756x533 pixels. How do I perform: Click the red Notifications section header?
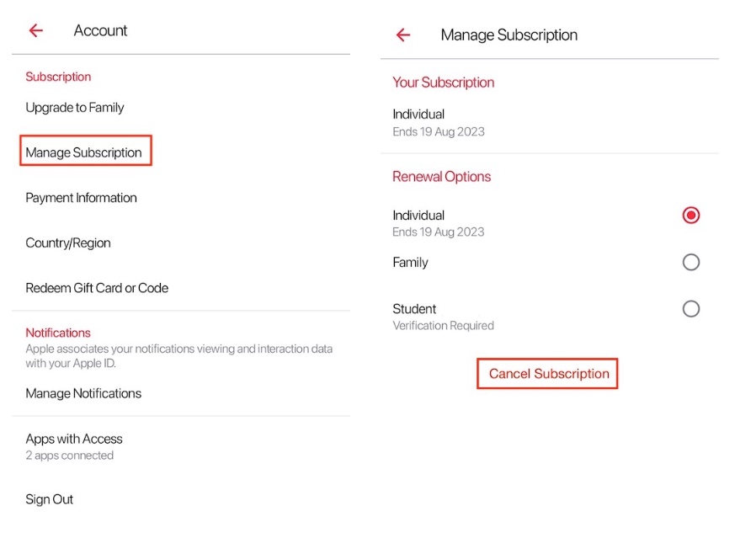pyautogui.click(x=58, y=333)
